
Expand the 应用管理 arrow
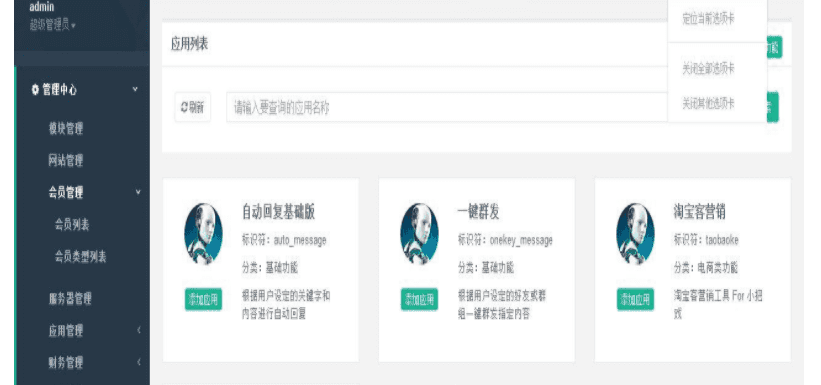(139, 331)
